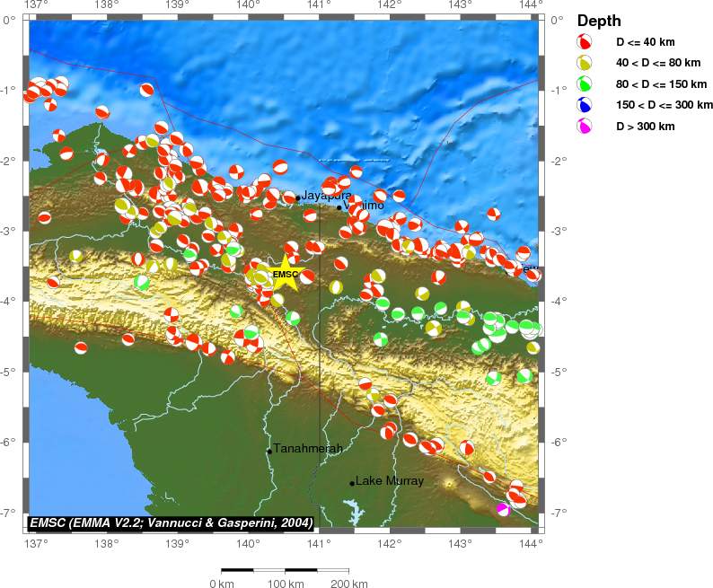Click the EMSC EMMA V2.2 citation banner
Image resolution: width=713 pixels, height=588 pixels.
(x=171, y=522)
